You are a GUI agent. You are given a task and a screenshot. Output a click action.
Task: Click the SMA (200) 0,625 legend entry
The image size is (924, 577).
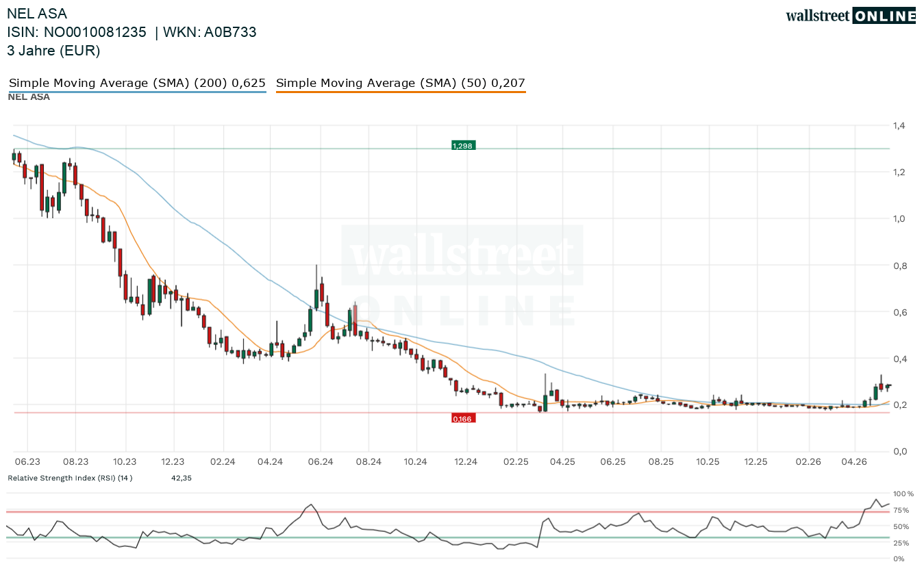(137, 83)
